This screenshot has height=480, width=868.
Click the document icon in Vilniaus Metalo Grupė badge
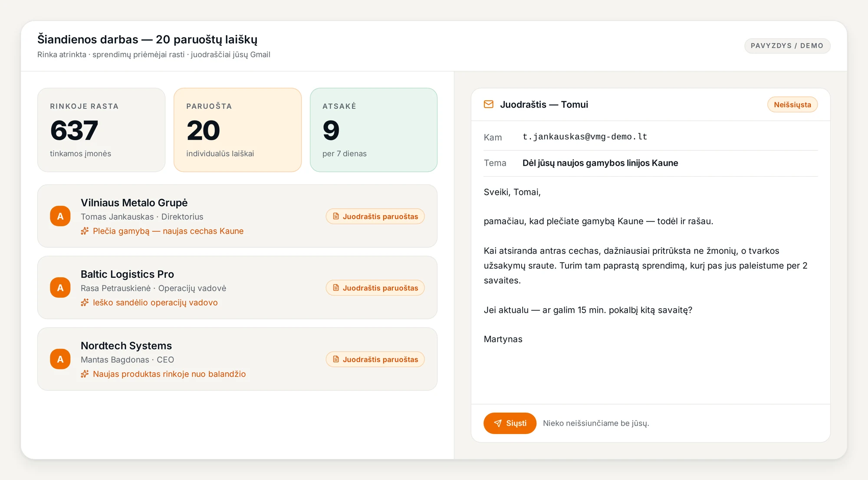tap(336, 216)
